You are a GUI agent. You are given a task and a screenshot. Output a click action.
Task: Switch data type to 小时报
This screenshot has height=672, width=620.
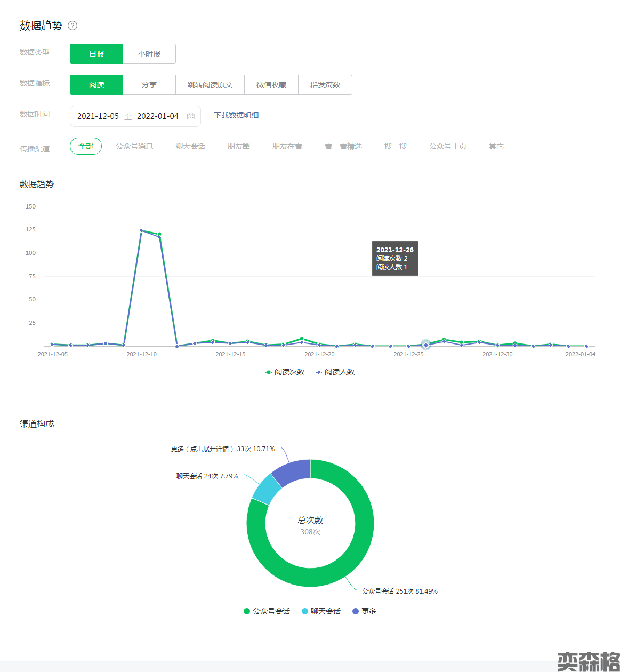[149, 54]
